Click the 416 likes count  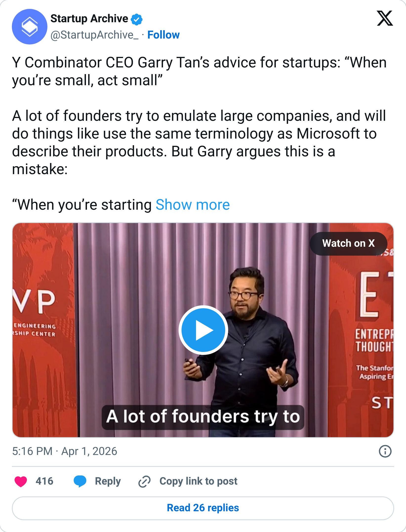tap(44, 481)
